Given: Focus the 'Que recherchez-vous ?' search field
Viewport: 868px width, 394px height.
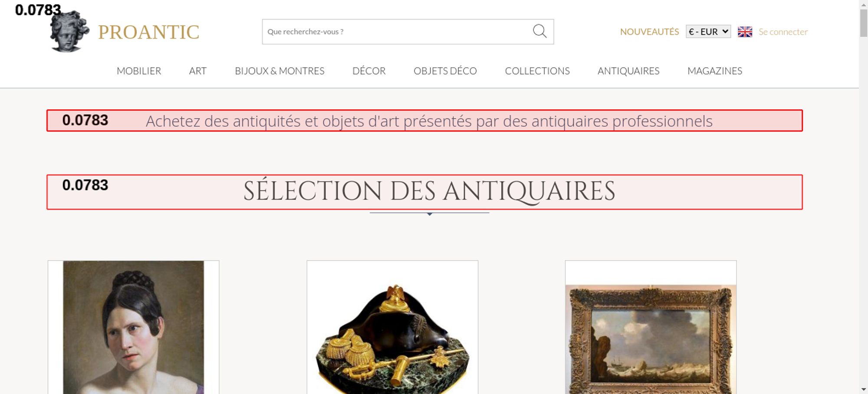Looking at the screenshot, I should pyautogui.click(x=397, y=32).
